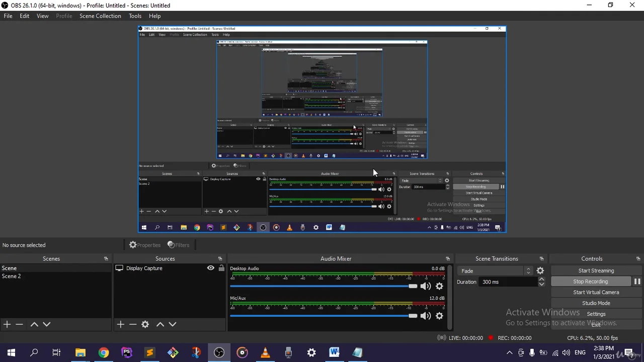Open Google Chrome from the taskbar

point(104,352)
